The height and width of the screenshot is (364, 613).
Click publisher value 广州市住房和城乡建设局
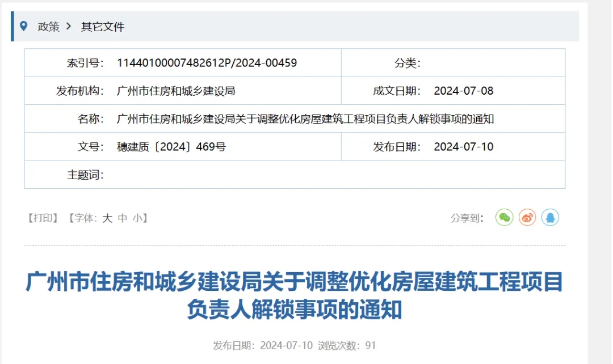tap(176, 91)
